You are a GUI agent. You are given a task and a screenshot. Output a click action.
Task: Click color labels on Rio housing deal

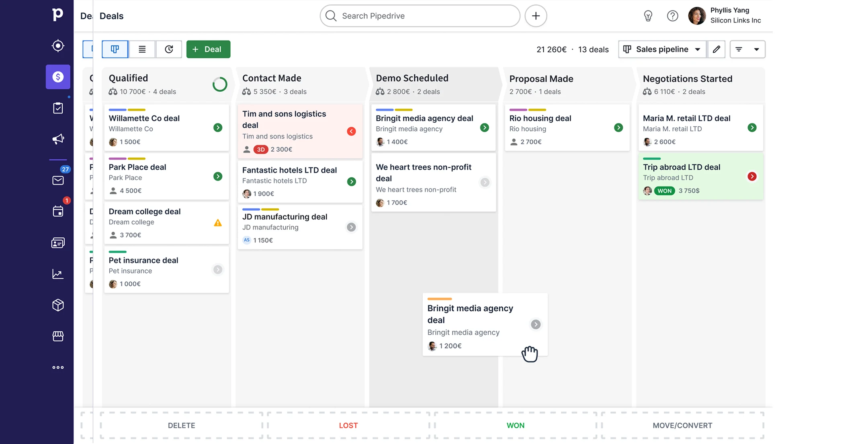528,110
